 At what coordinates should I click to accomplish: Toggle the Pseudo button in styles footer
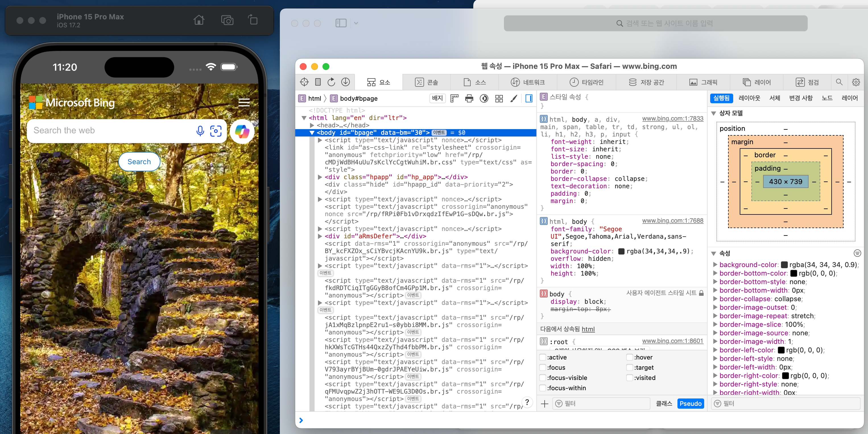pos(691,404)
